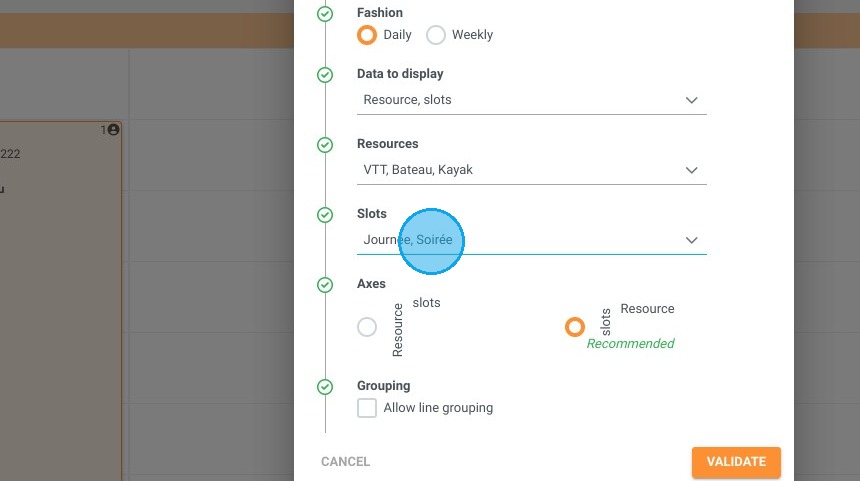Click the green check icon beside Fashion

click(325, 14)
